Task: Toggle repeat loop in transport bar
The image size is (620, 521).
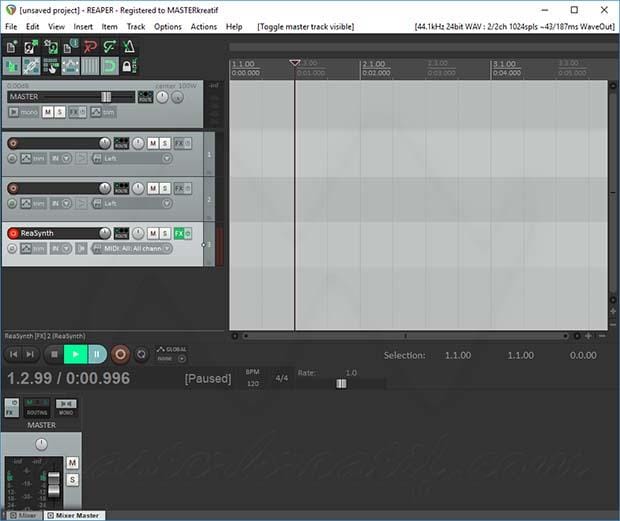Action: click(142, 354)
